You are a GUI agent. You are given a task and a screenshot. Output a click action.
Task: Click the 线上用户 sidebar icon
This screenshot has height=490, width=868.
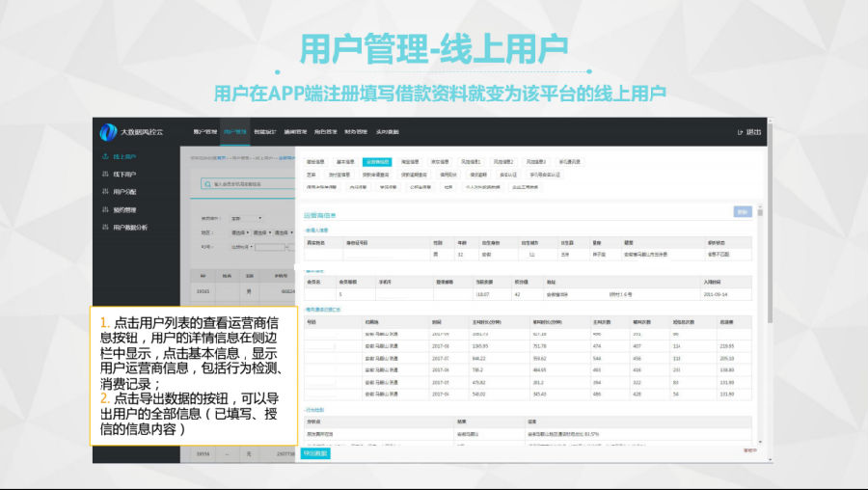[x=105, y=156]
